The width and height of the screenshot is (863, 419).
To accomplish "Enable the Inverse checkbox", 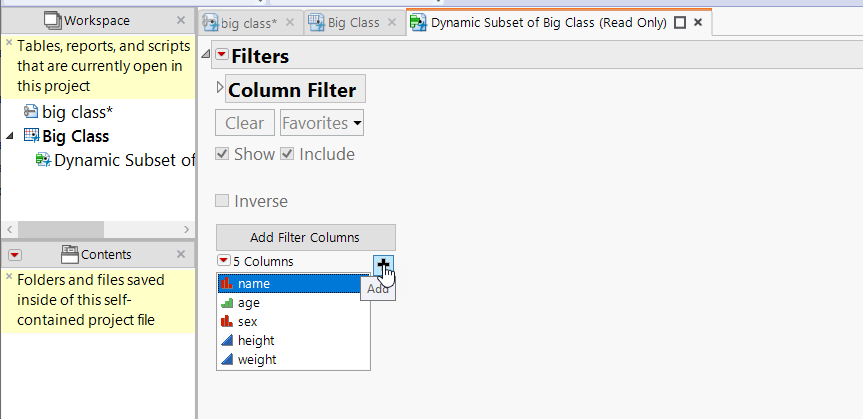I will (x=223, y=201).
